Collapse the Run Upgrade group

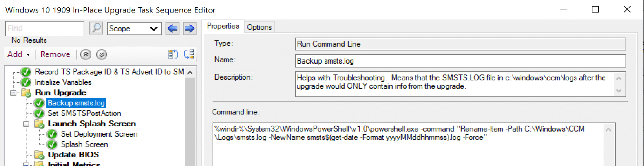[13, 93]
